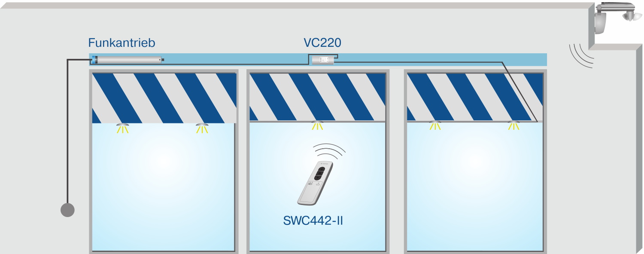Screen dimensions: 644x254
Task: Click the SWC442-II remote control
Action: (x=315, y=182)
